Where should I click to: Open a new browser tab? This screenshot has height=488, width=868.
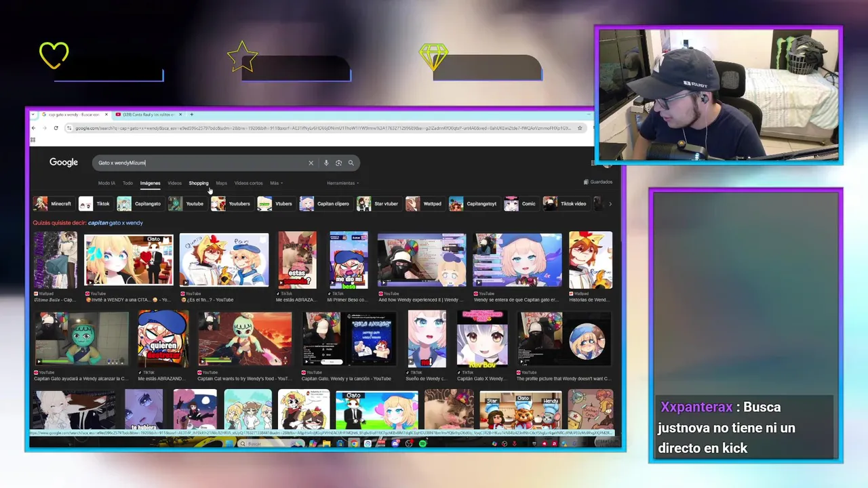pos(192,115)
